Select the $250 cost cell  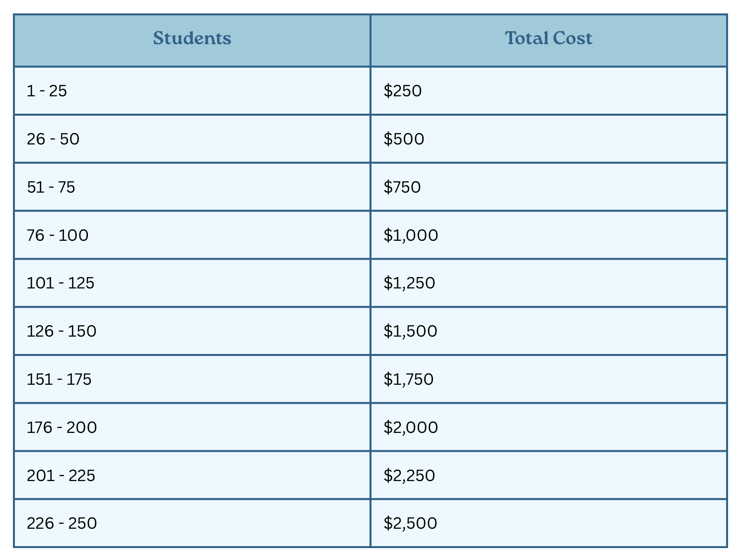pos(549,91)
